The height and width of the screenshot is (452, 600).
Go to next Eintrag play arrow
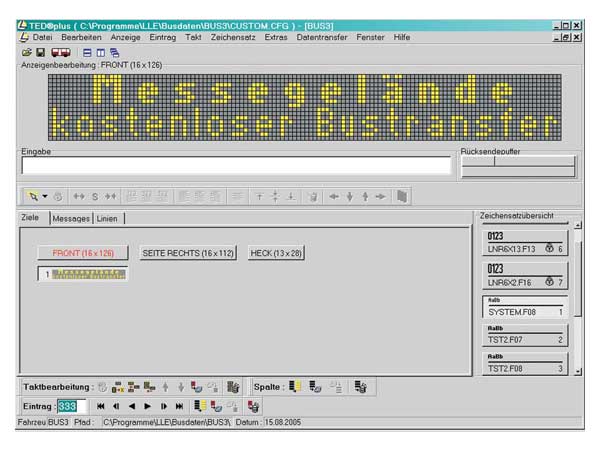[x=147, y=406]
